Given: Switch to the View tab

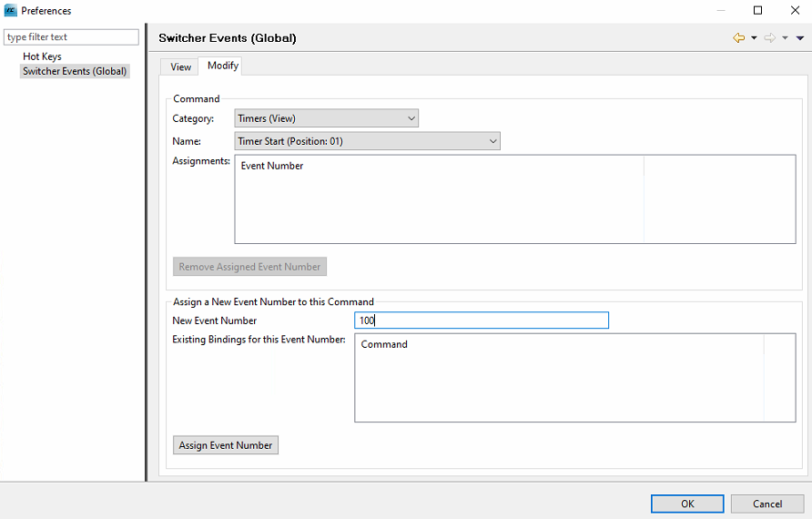Looking at the screenshot, I should tap(180, 66).
